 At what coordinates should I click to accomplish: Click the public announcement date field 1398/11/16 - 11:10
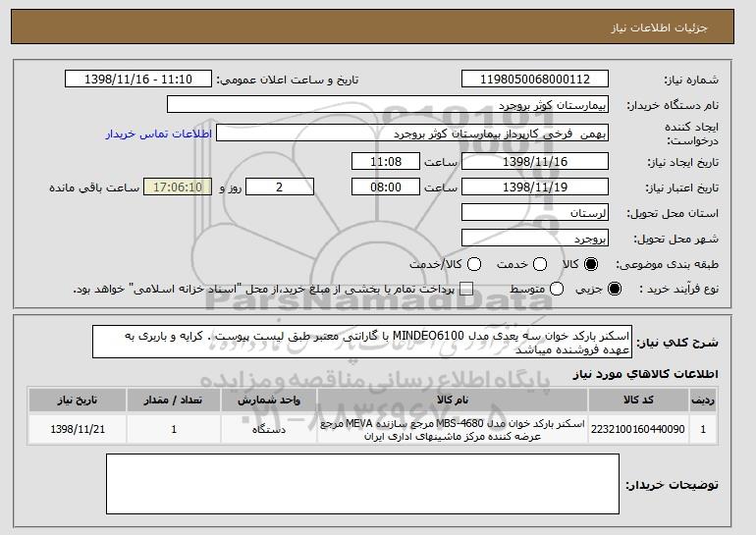pos(138,80)
